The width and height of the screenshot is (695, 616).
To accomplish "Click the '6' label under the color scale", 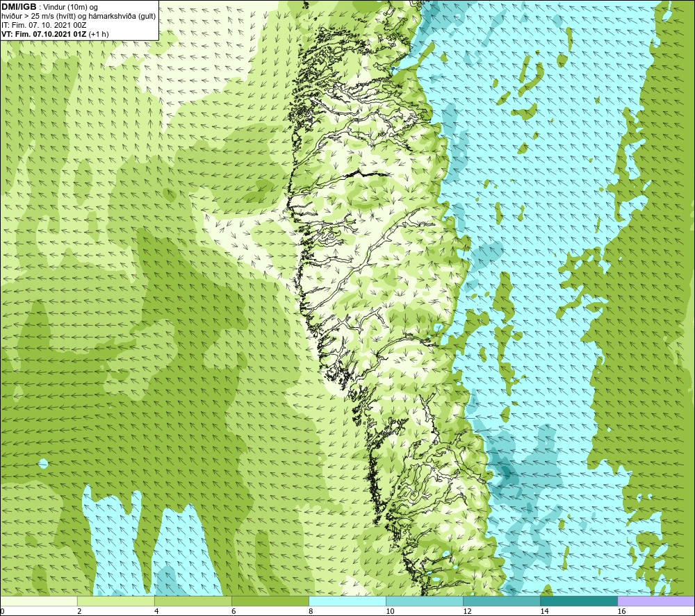I will pyautogui.click(x=234, y=612).
